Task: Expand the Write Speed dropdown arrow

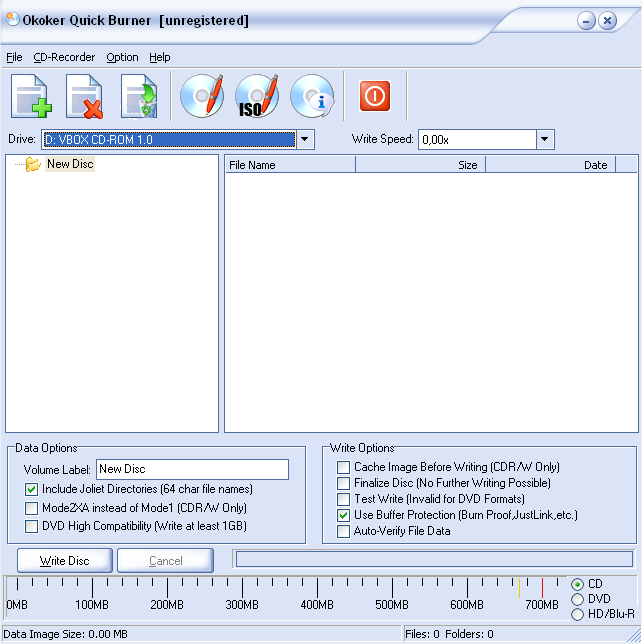Action: tap(545, 139)
